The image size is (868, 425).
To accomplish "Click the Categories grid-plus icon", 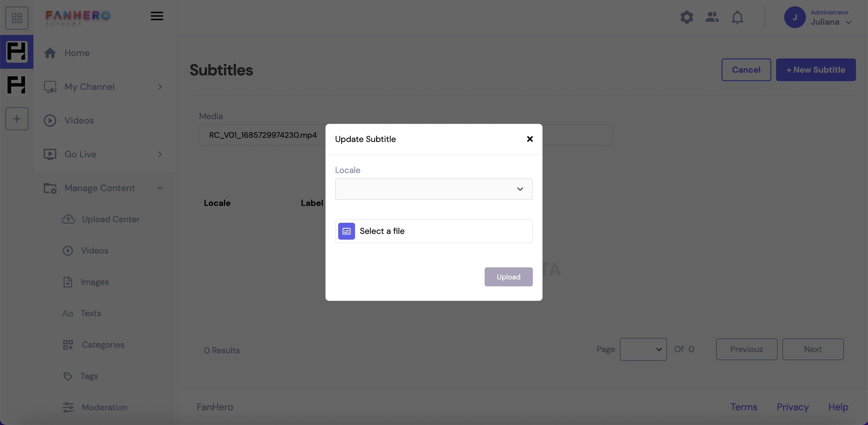I will pos(68,345).
